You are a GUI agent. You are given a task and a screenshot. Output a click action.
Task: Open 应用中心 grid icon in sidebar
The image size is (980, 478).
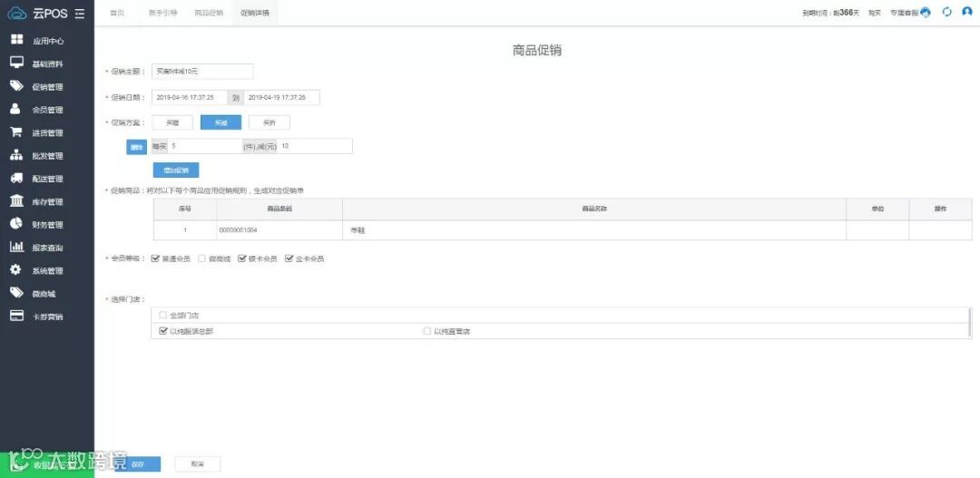click(17, 40)
